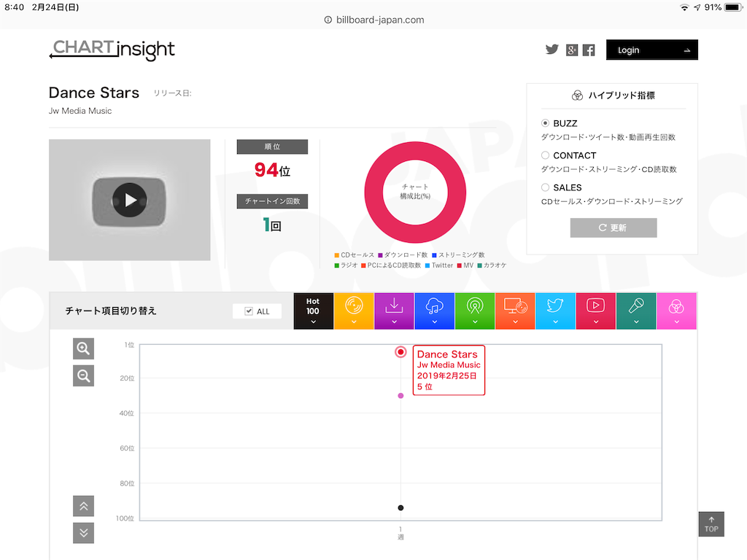The height and width of the screenshot is (560, 747).
Task: Click the ラジオ legend item
Action: tap(346, 265)
